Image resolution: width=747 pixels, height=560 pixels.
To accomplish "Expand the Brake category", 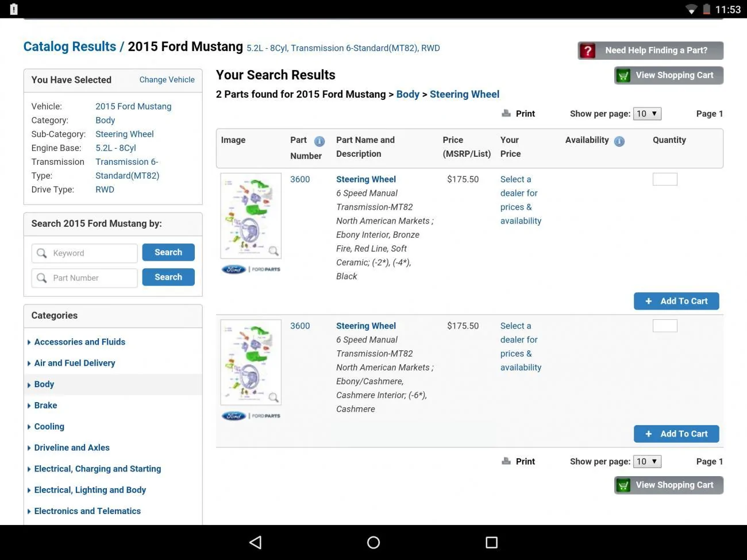I will tap(45, 405).
